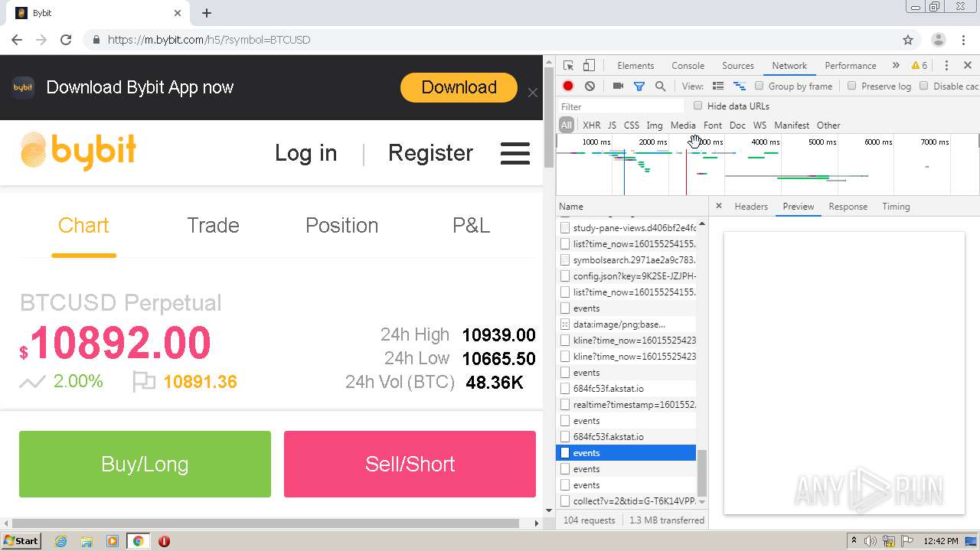Filter requests by XHR type

pyautogui.click(x=592, y=126)
